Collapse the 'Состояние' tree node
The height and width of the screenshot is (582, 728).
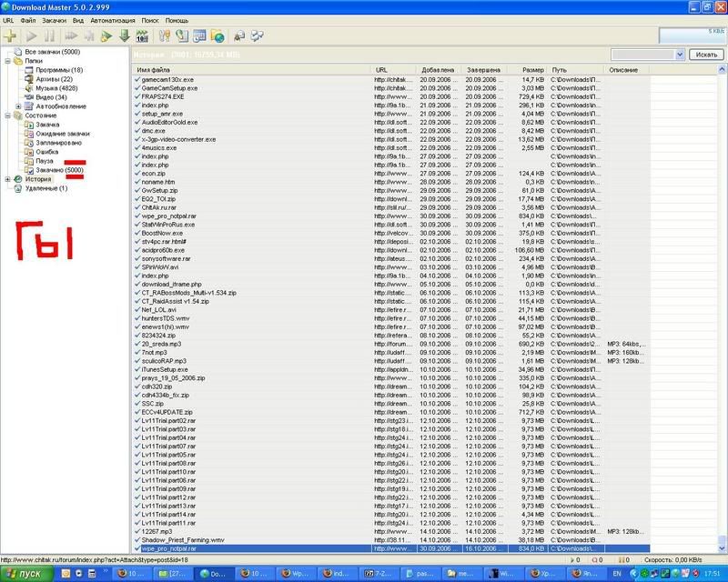(7, 115)
